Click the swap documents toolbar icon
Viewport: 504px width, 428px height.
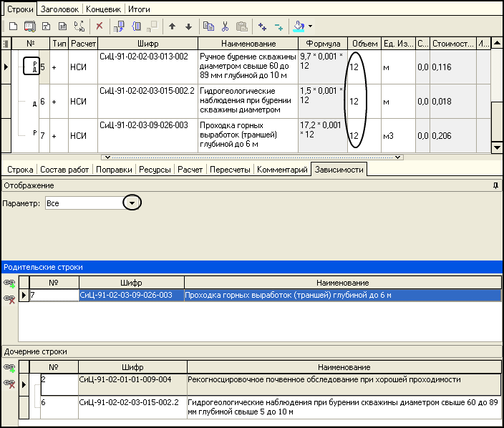point(79,26)
